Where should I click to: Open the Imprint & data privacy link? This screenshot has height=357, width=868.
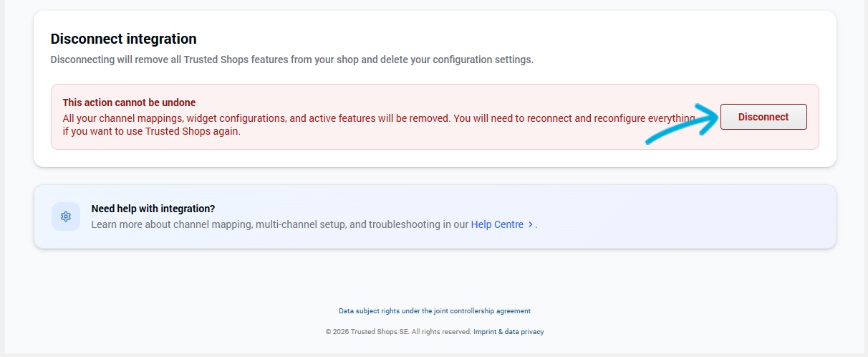[508, 332]
